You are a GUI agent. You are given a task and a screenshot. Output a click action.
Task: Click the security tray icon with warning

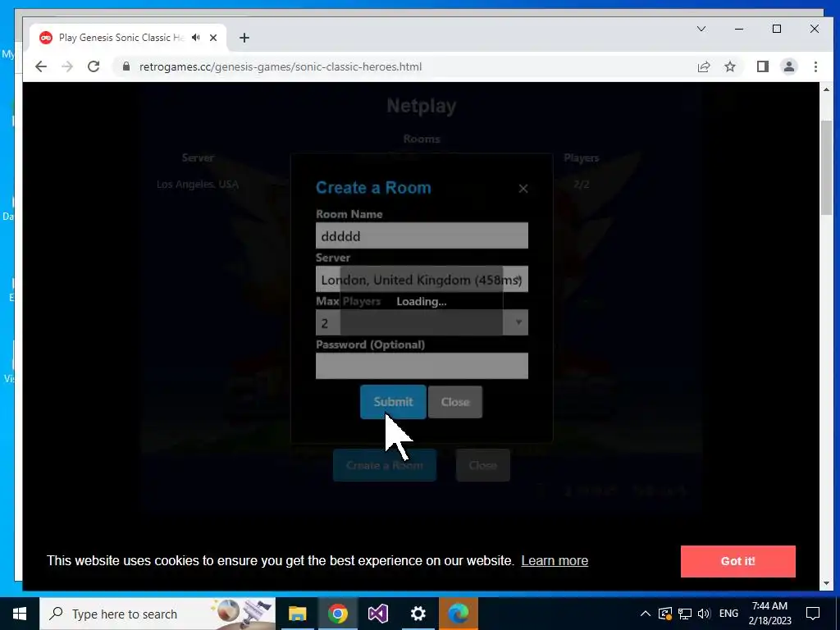click(664, 614)
